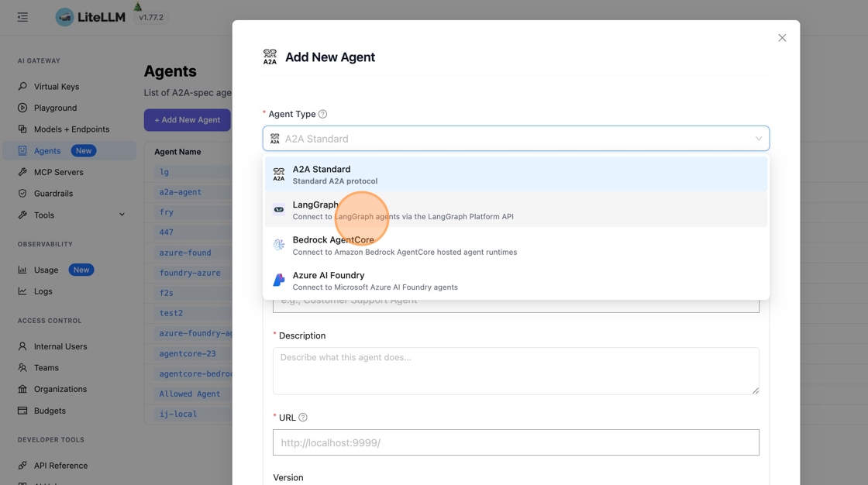
Task: Click the foundry-azure agent row
Action: tap(190, 273)
